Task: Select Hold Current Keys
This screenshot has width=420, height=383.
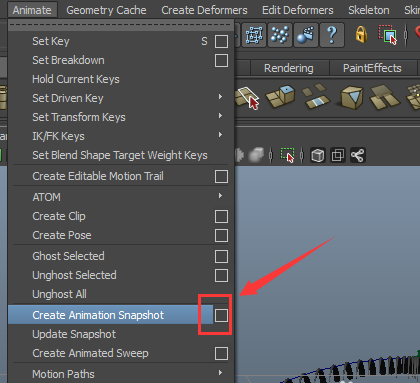Action: [121, 79]
